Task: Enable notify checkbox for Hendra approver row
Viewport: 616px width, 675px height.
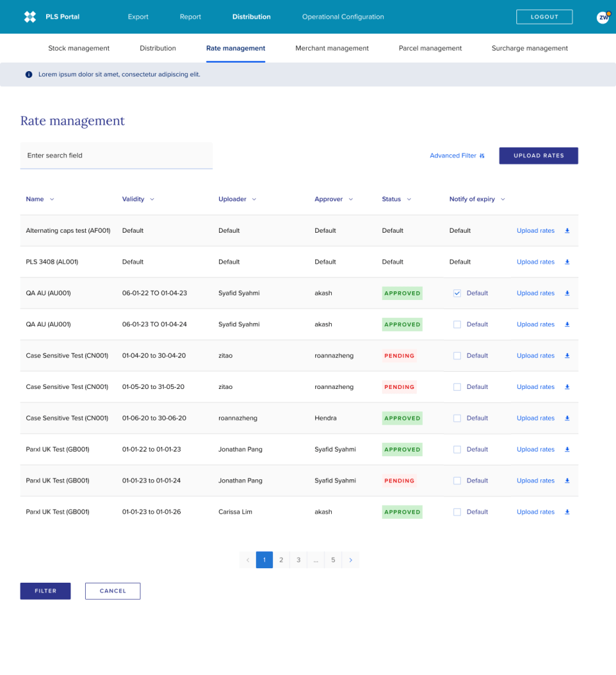Action: point(457,419)
